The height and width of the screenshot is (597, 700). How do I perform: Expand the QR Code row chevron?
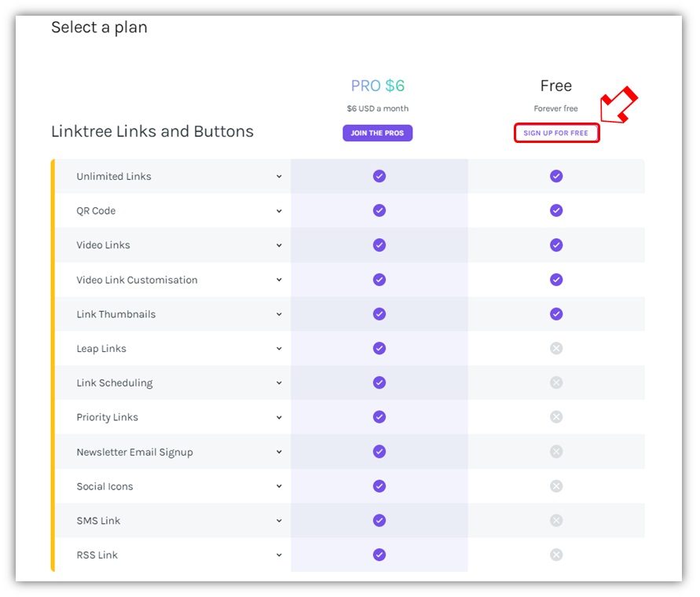(x=279, y=211)
